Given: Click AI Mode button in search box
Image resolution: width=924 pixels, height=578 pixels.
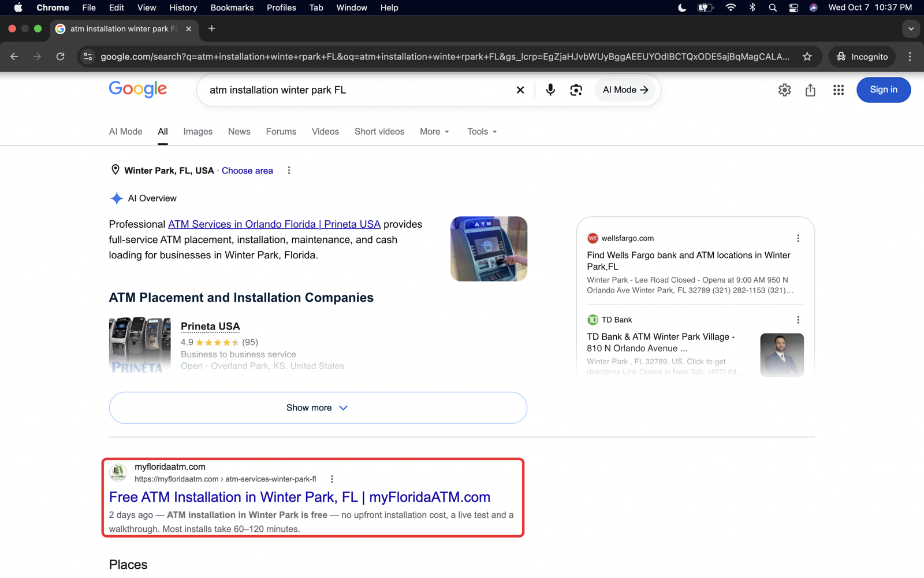Looking at the screenshot, I should pyautogui.click(x=625, y=90).
